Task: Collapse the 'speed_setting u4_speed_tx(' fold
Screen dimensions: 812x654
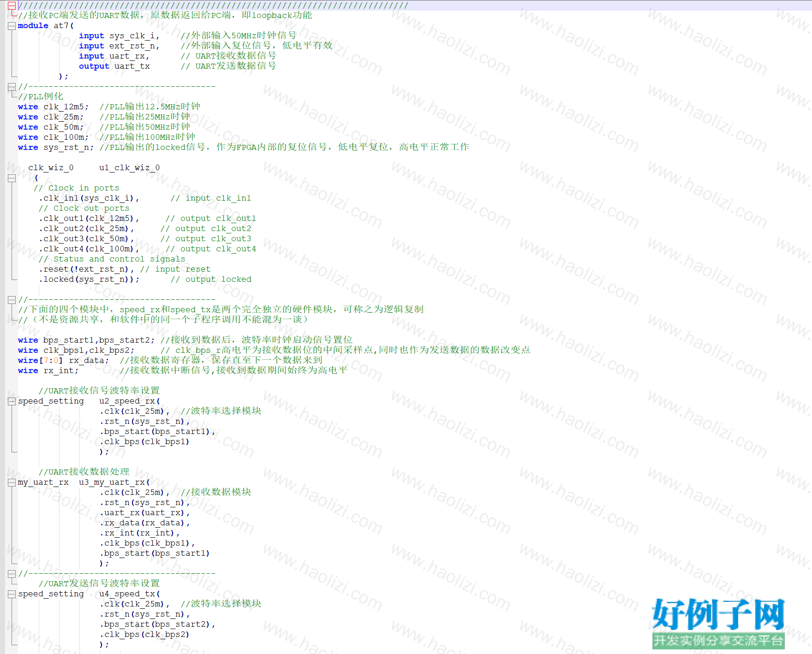Action: click(12, 594)
